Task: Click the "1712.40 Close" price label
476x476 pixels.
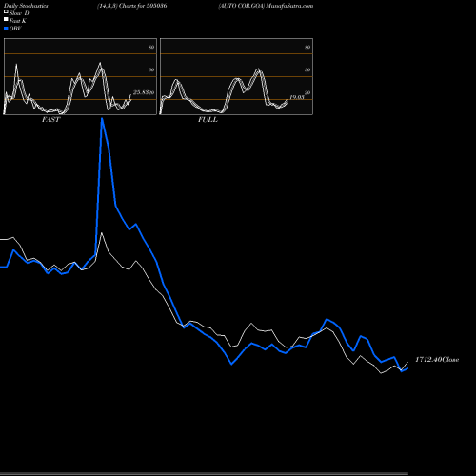Action: pyautogui.click(x=437, y=360)
